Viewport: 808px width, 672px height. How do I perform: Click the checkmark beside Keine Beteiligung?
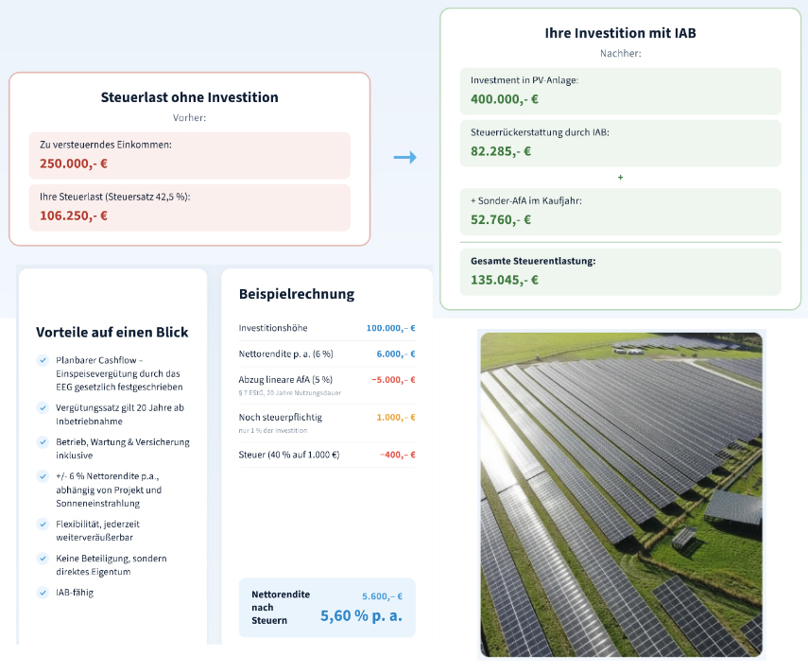pyautogui.click(x=43, y=559)
